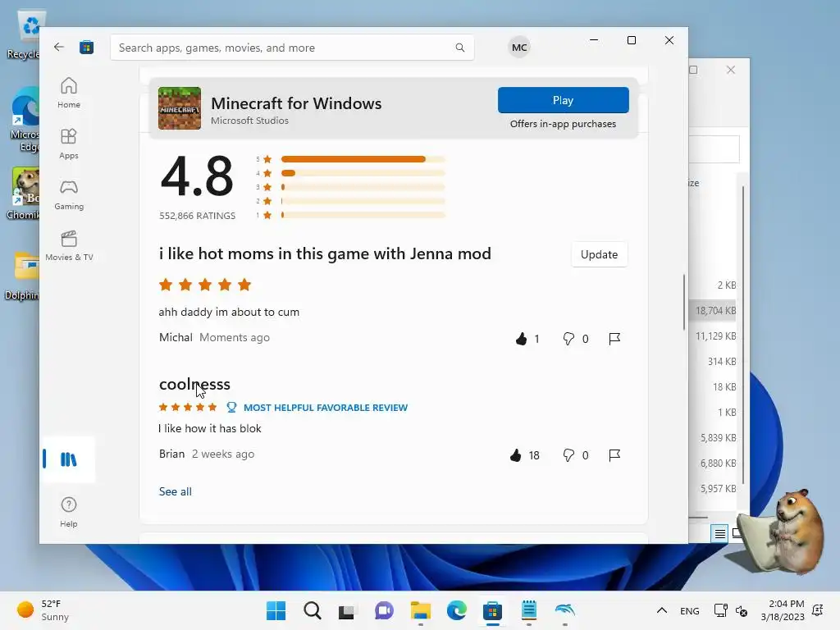This screenshot has width=840, height=630.
Task: Click the Minecraft for Windows title
Action: [x=296, y=103]
